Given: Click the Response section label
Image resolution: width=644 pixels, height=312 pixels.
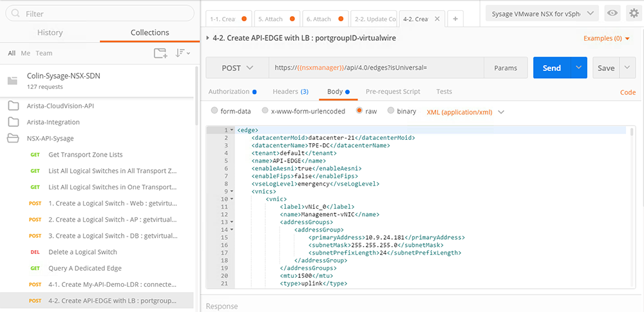Looking at the screenshot, I should [x=222, y=306].
